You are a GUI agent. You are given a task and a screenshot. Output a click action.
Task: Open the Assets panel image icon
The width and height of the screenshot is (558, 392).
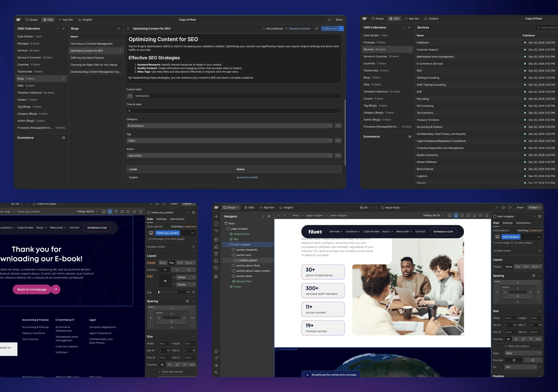216,261
